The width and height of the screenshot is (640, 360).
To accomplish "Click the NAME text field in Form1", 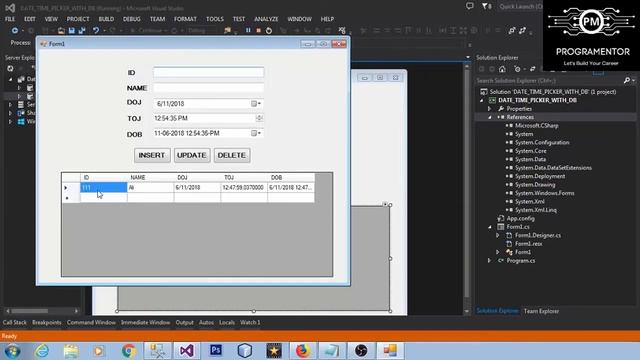I will click(209, 88).
